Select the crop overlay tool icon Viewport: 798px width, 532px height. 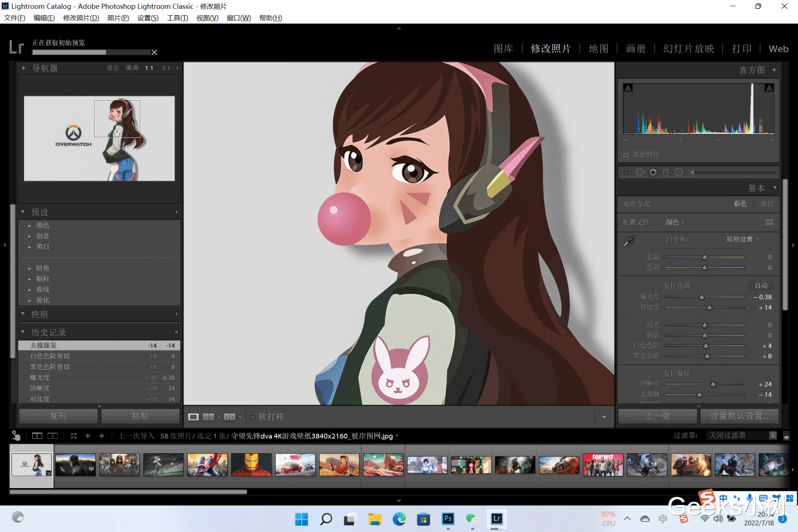625,172
